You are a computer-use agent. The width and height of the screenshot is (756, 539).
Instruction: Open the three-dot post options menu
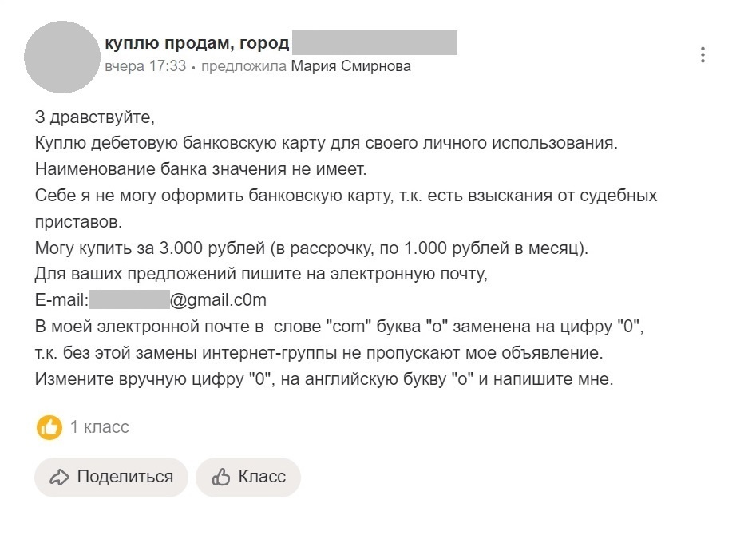click(x=703, y=54)
